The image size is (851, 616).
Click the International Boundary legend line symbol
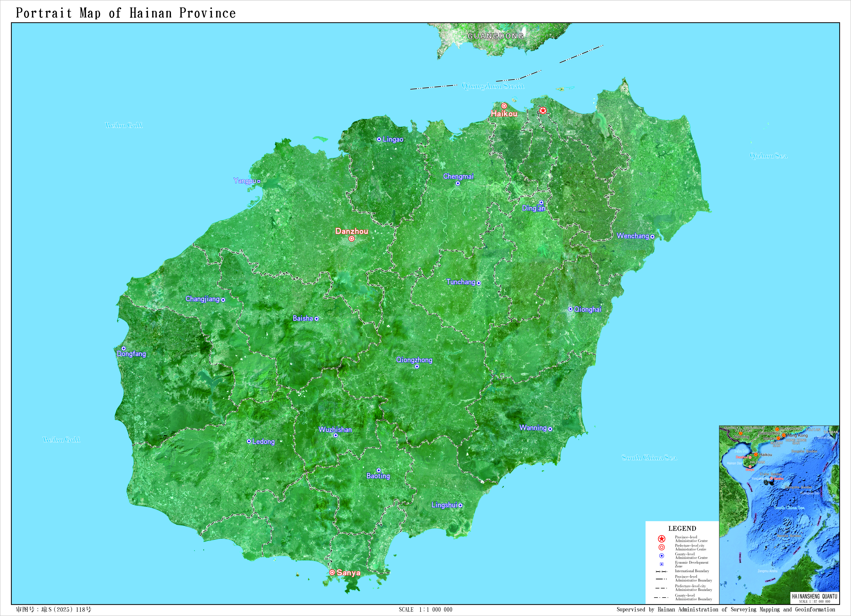[x=661, y=571]
